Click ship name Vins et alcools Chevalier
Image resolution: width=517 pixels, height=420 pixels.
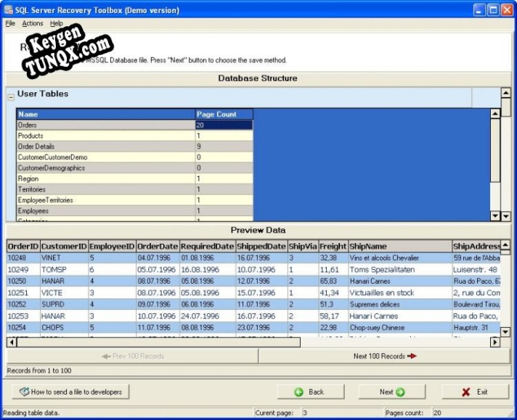[x=400, y=258]
